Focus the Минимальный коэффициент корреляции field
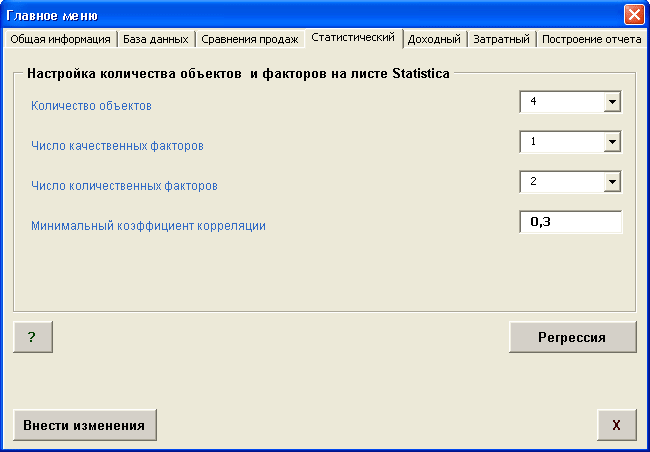Image resolution: width=650 pixels, height=452 pixels. [571, 222]
